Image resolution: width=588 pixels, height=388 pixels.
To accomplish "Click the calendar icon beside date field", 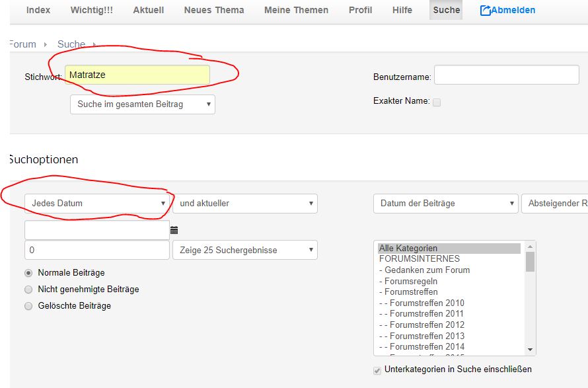I will pyautogui.click(x=174, y=231).
